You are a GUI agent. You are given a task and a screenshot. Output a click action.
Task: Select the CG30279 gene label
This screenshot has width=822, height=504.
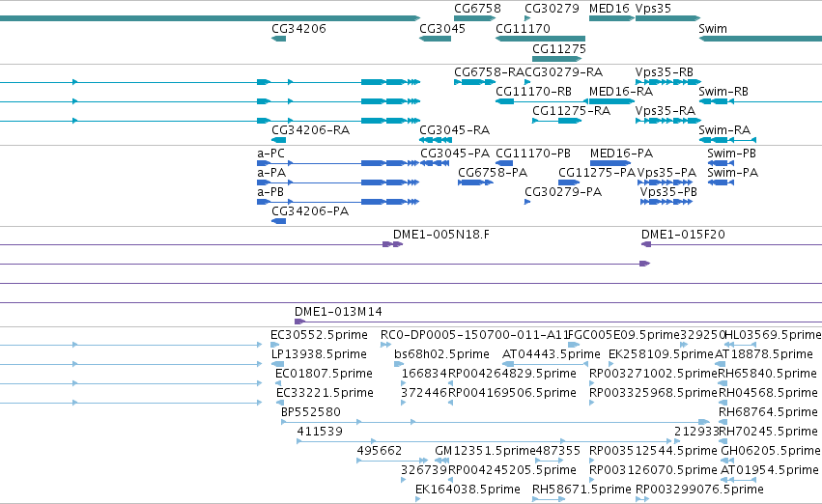click(x=552, y=9)
